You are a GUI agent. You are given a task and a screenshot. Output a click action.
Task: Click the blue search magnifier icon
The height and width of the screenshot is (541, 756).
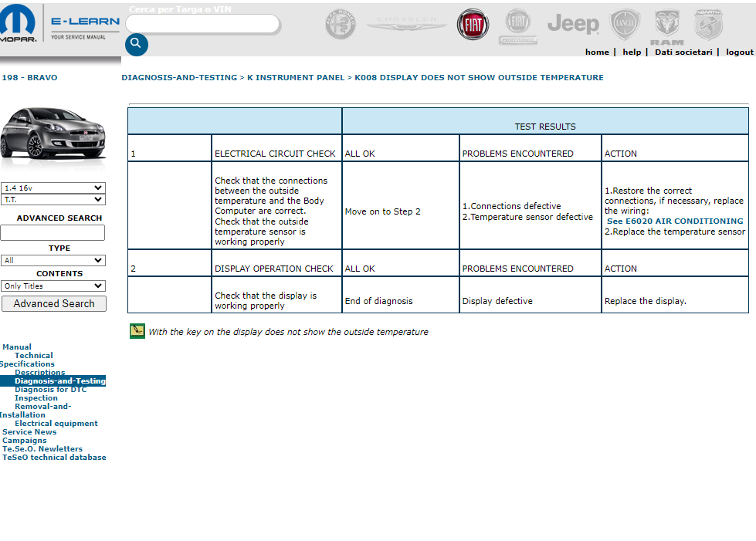tap(136, 44)
